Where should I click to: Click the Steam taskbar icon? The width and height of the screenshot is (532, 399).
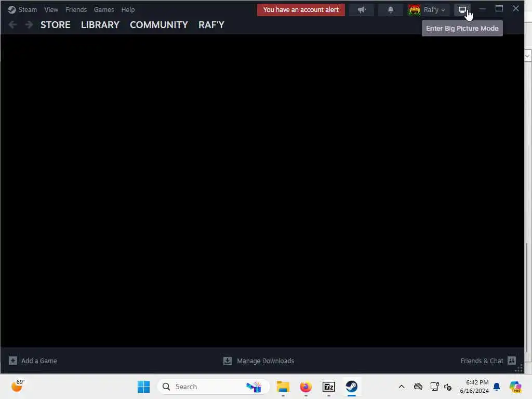(352, 387)
